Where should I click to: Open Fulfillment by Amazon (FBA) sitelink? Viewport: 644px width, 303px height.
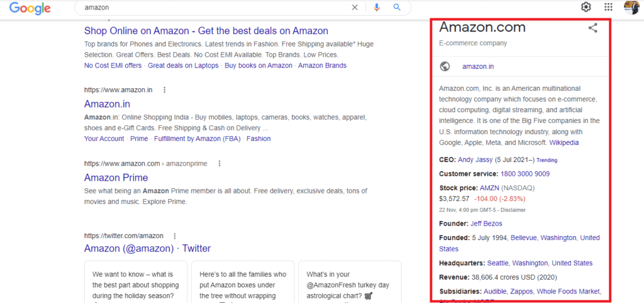click(x=197, y=139)
